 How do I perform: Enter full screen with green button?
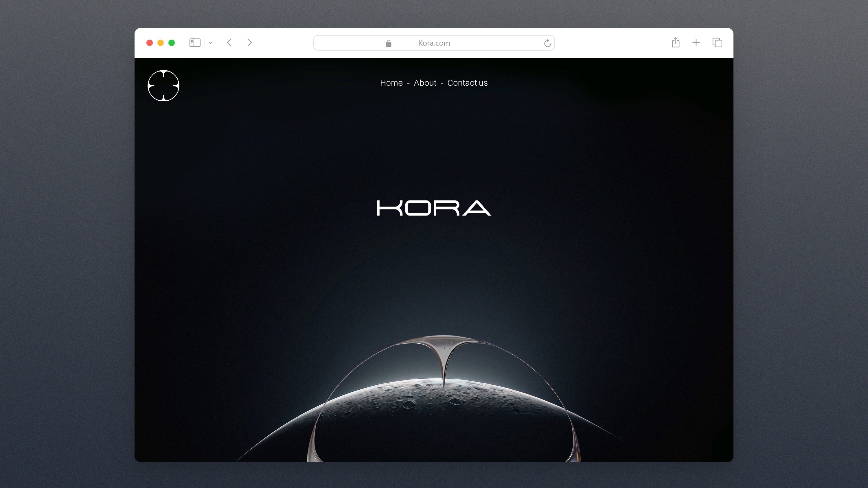coord(172,43)
